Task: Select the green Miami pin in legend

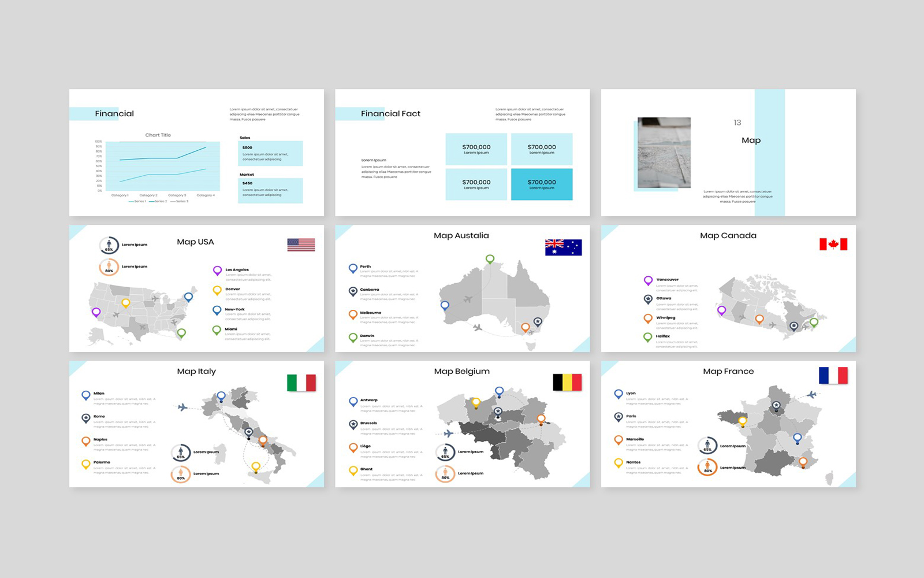Action: click(217, 331)
